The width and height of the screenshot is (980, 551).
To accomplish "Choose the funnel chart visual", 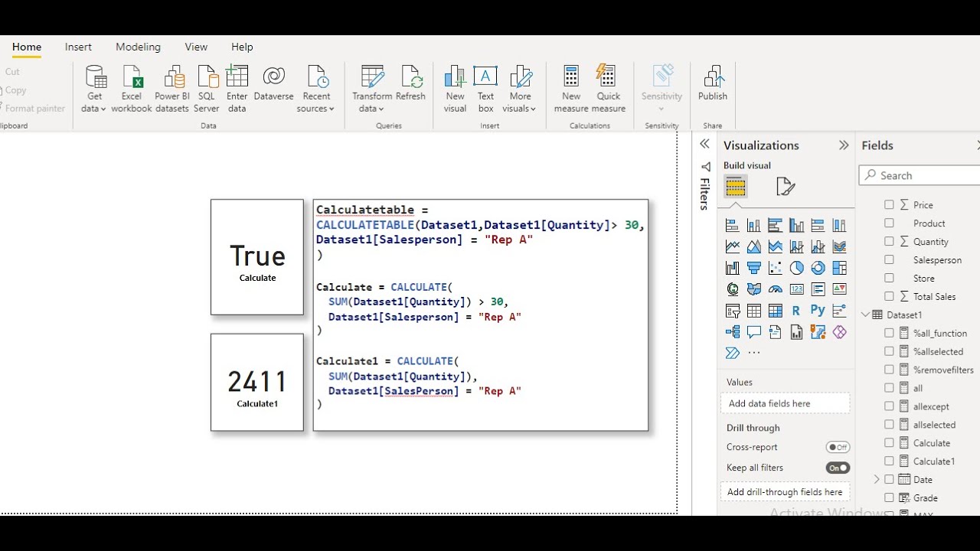I will coord(754,268).
